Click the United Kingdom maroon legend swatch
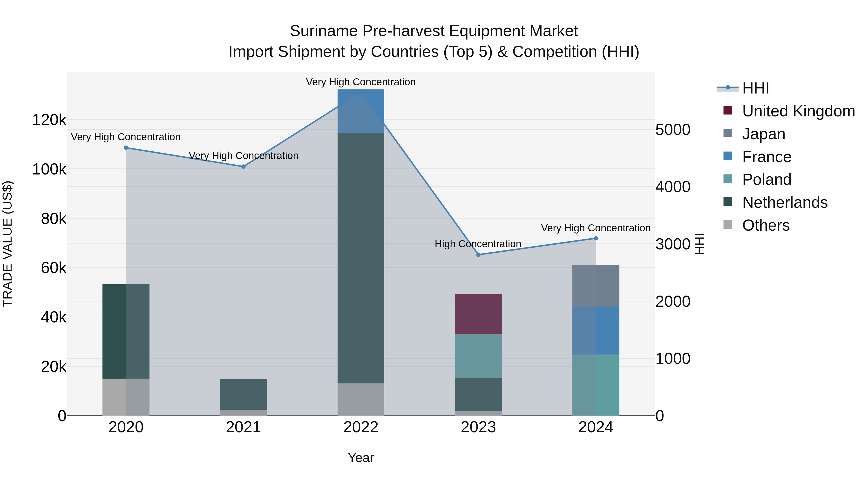 click(728, 110)
